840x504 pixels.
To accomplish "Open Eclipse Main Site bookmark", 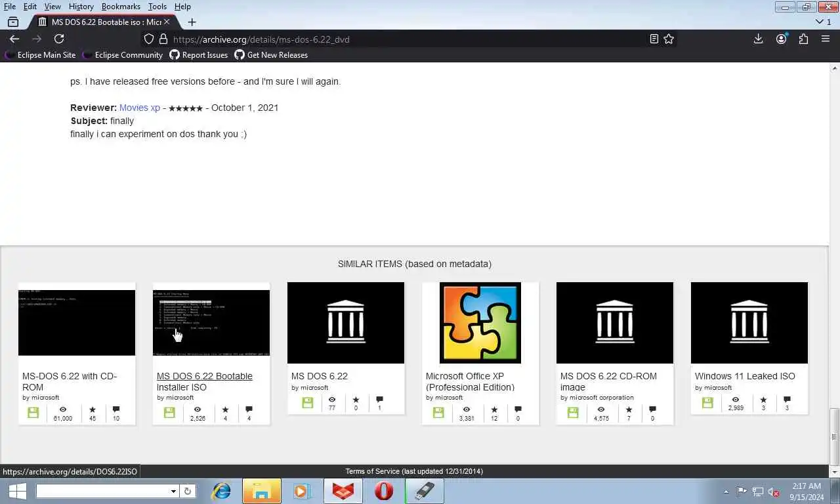I will click(41, 55).
